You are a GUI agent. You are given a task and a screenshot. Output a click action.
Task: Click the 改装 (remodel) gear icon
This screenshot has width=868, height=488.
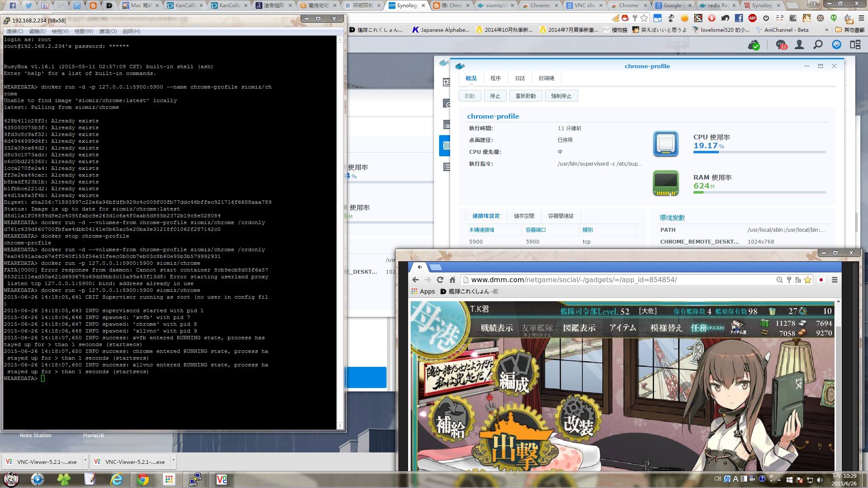tap(579, 418)
